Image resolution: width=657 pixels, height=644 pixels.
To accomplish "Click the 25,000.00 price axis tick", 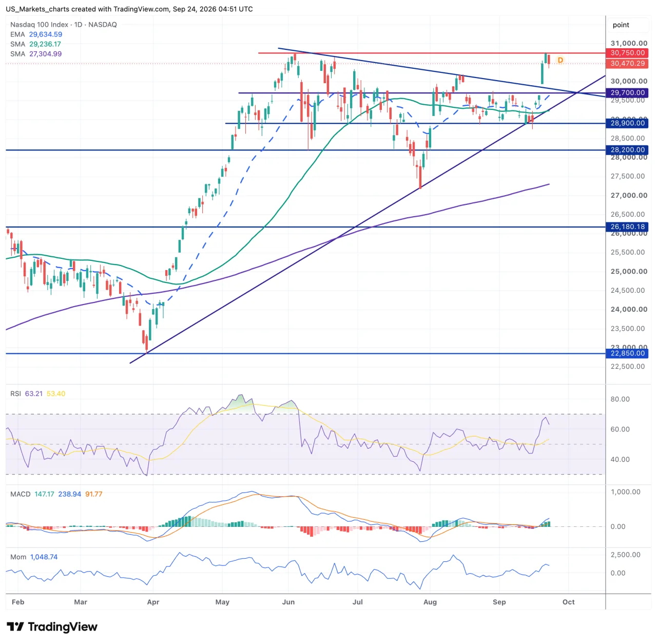I will [629, 272].
